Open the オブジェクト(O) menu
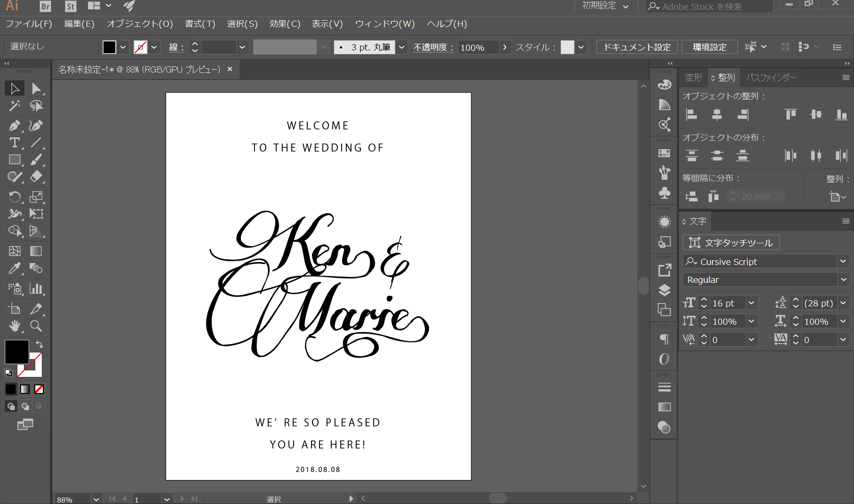 click(x=140, y=24)
